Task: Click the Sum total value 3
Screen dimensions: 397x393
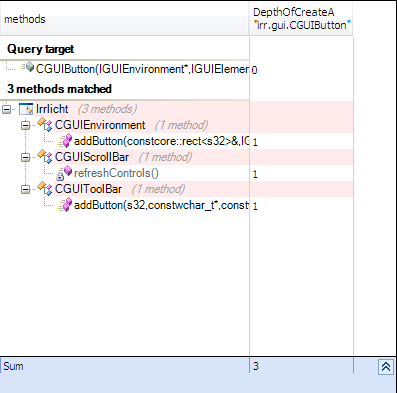Action: [x=256, y=366]
